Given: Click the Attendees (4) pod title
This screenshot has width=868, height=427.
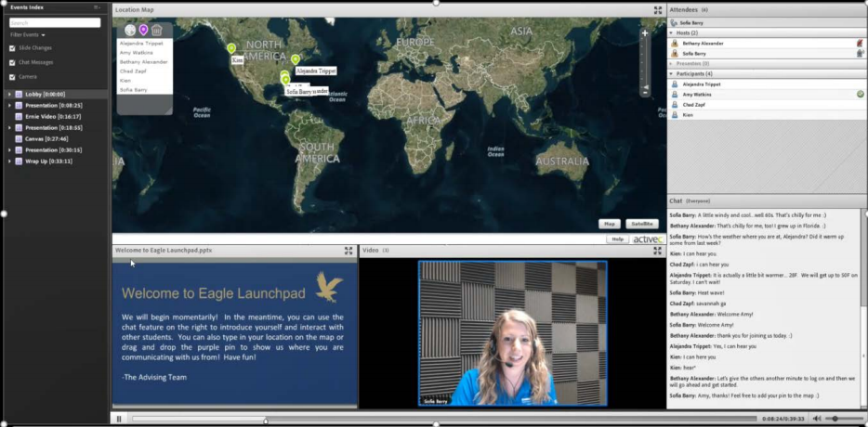Looking at the screenshot, I should (689, 10).
